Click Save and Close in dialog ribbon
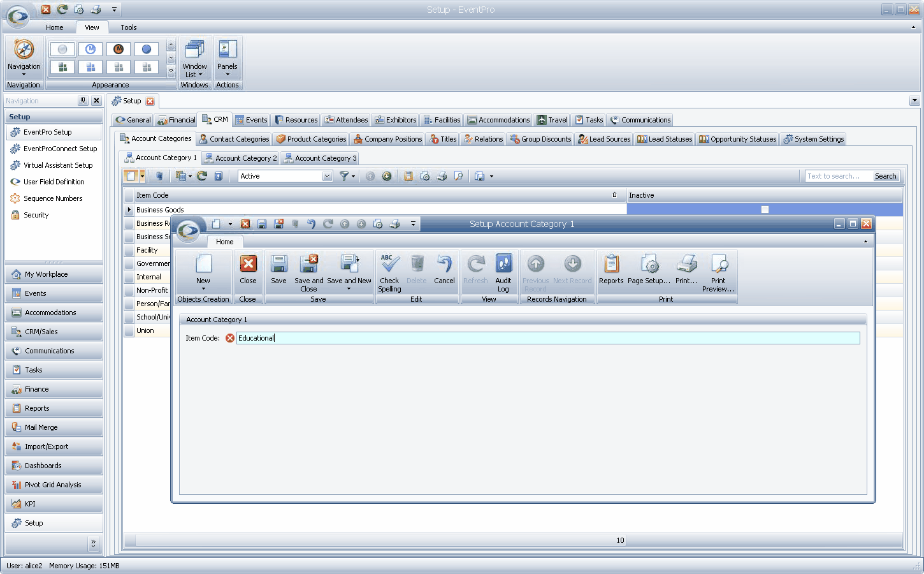Screen dimensions: 924x574 [309, 272]
